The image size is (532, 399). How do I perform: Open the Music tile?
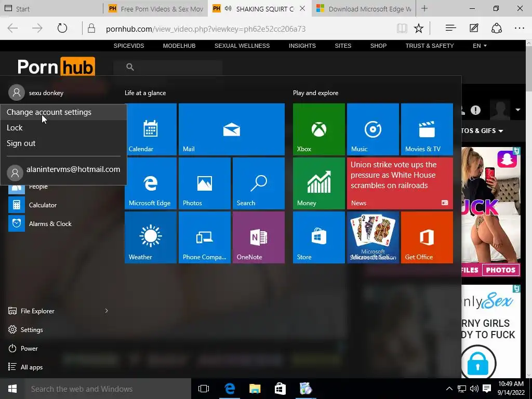(x=373, y=129)
